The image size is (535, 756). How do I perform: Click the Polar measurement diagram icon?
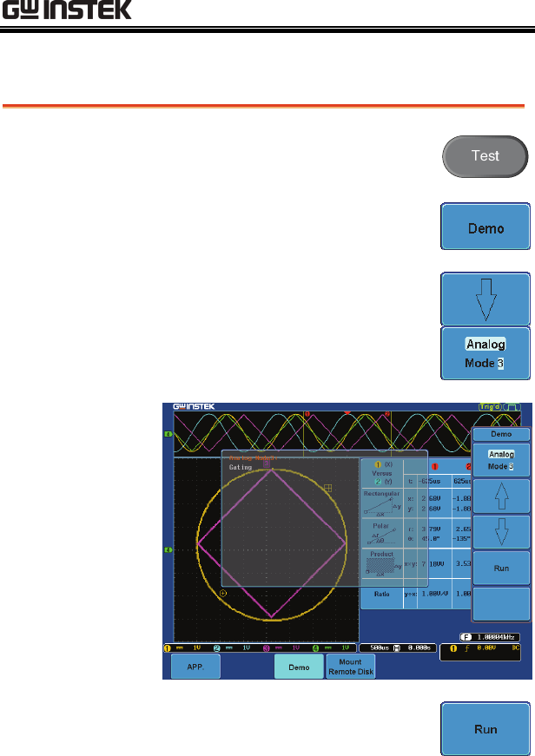coord(381,537)
